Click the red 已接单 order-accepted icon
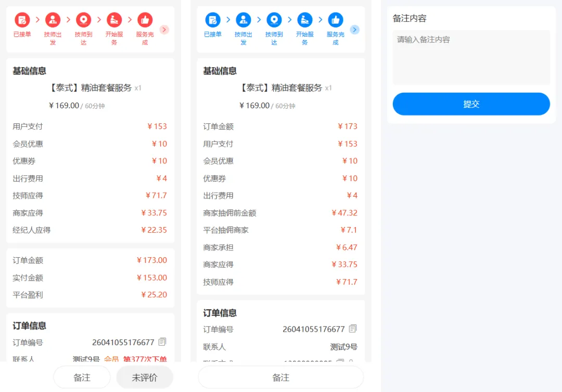 (x=22, y=20)
